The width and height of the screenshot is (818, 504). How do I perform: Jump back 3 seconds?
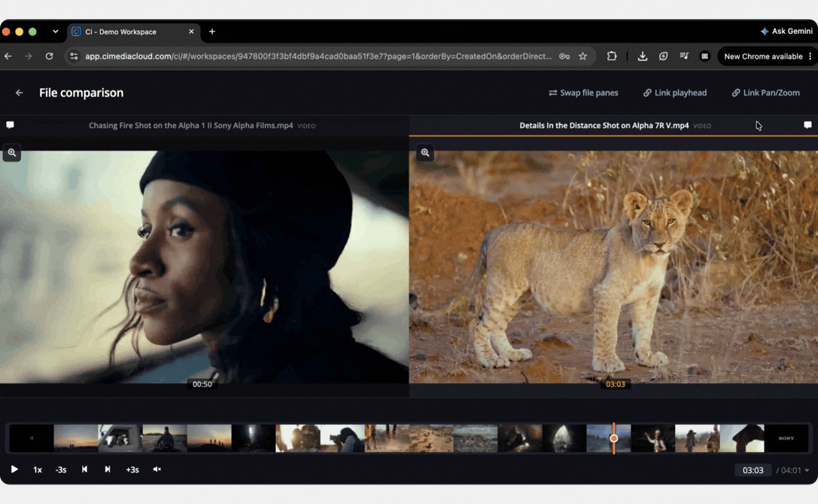[x=61, y=469]
